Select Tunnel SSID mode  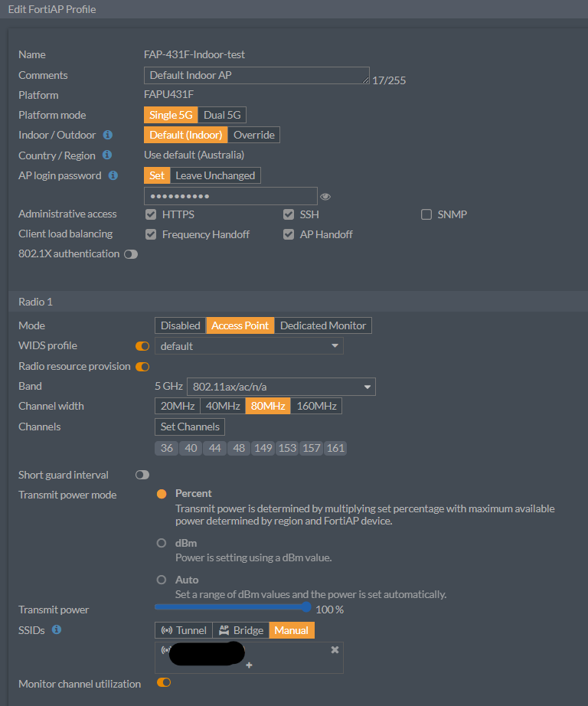184,630
